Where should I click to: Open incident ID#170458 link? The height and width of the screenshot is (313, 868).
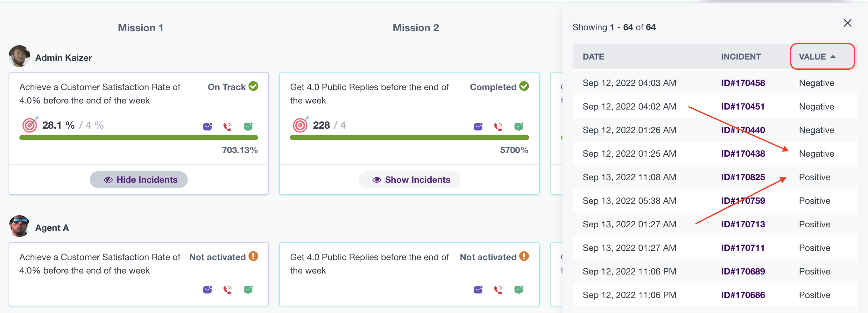pyautogui.click(x=743, y=83)
